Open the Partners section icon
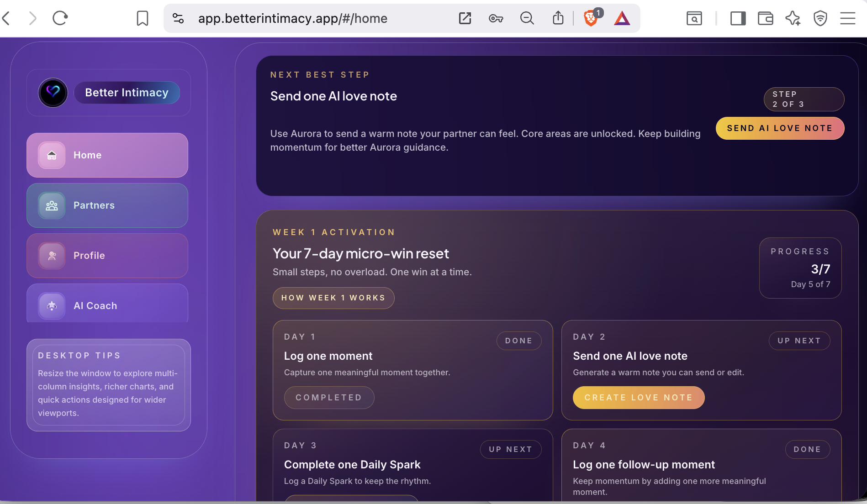867x504 pixels. click(52, 205)
